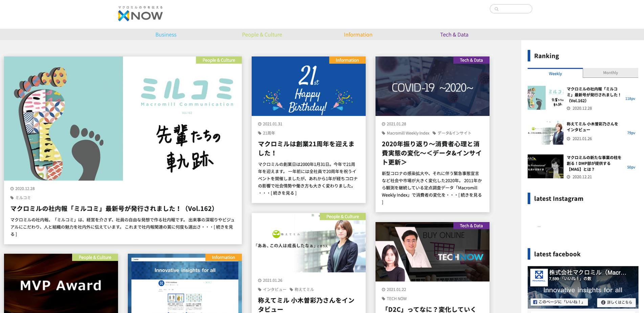Screen dimensions: 644x313
Task: Switch to the Monthly ranking tab
Action: click(x=610, y=73)
